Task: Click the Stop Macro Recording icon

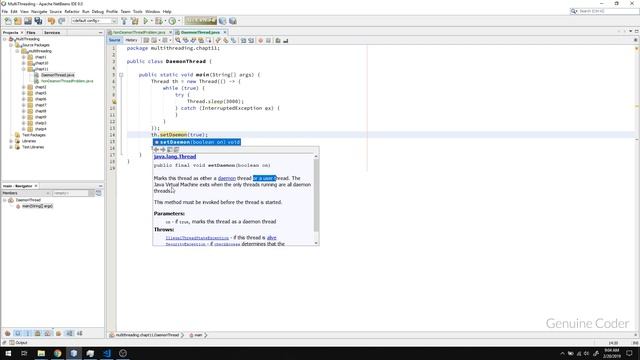Action: 268,40
